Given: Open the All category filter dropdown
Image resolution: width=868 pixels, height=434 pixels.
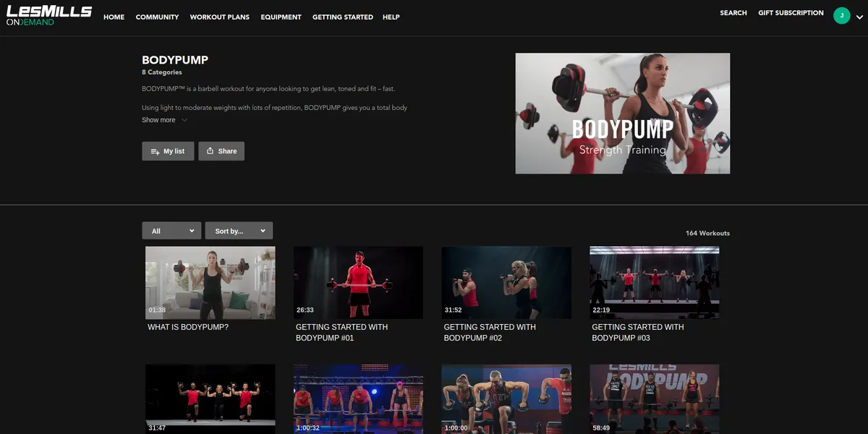Looking at the screenshot, I should pyautogui.click(x=171, y=231).
